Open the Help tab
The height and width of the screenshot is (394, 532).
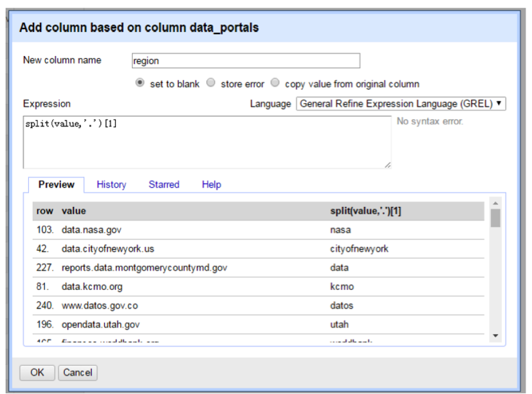[x=212, y=184]
